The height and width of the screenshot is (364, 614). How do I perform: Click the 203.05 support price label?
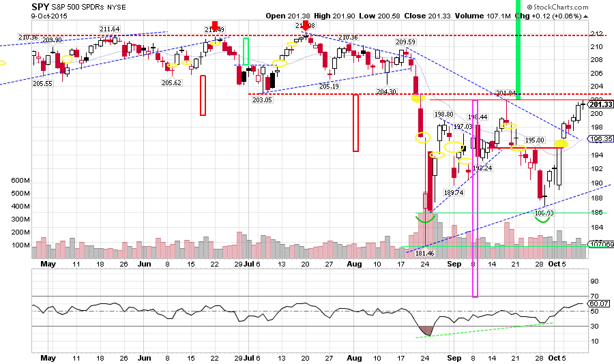(x=262, y=100)
